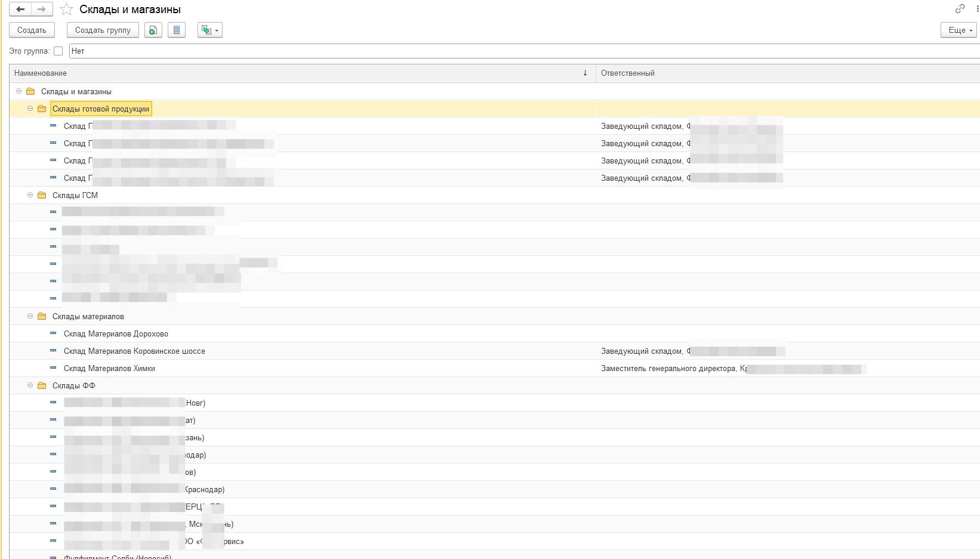Collapse the Склады готовой продукции group
The width and height of the screenshot is (980, 559).
[x=30, y=109]
